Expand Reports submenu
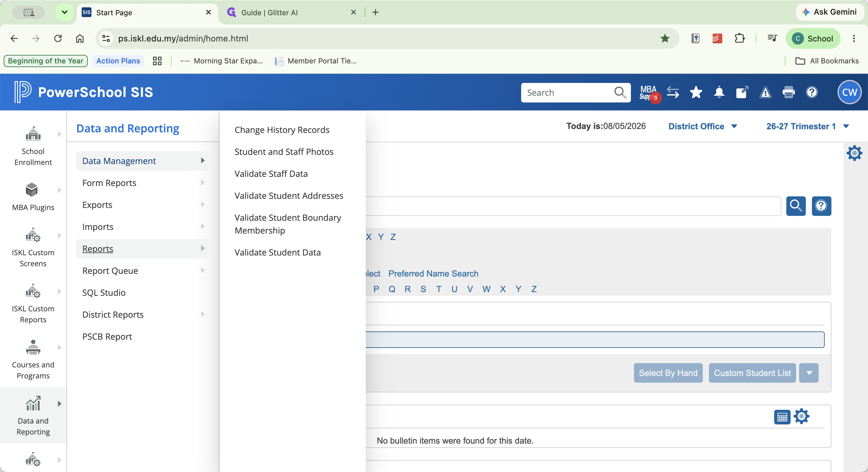Screen dimensions: 868x472 [143, 249]
